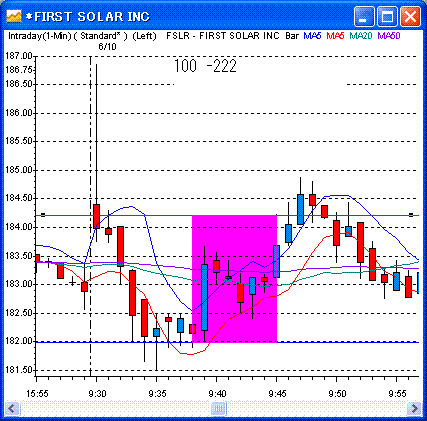The width and height of the screenshot is (427, 421).
Task: Close the FIRST SOLAR INC chart window
Action: point(410,16)
